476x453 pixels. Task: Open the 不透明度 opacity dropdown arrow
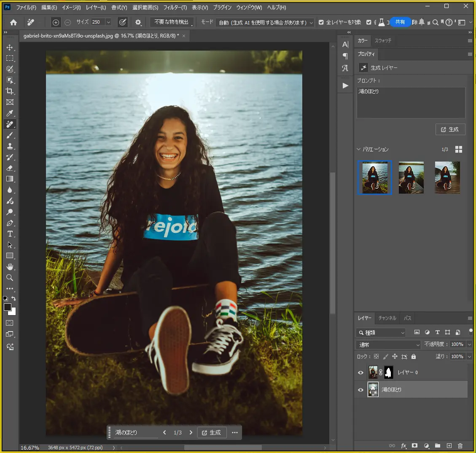pos(469,344)
